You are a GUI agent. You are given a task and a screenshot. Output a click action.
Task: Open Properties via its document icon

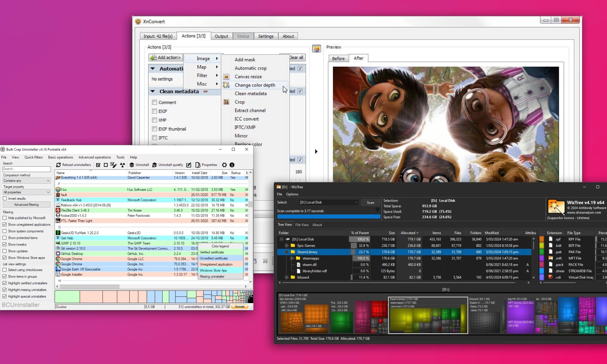pos(198,165)
